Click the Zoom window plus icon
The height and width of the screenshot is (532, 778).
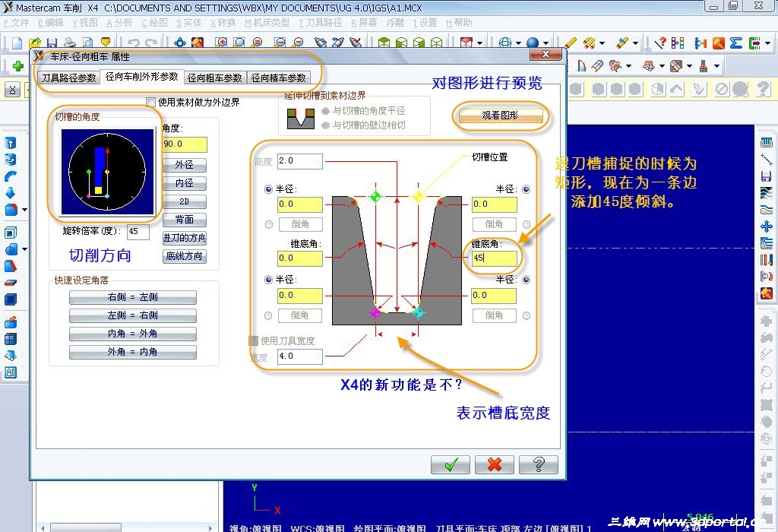point(221,43)
